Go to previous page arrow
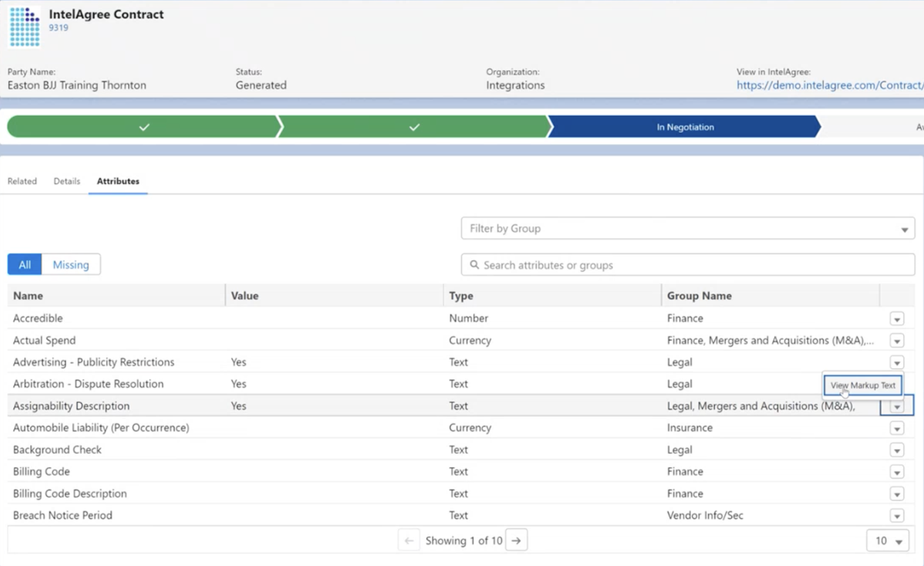This screenshot has height=566, width=924. click(409, 541)
